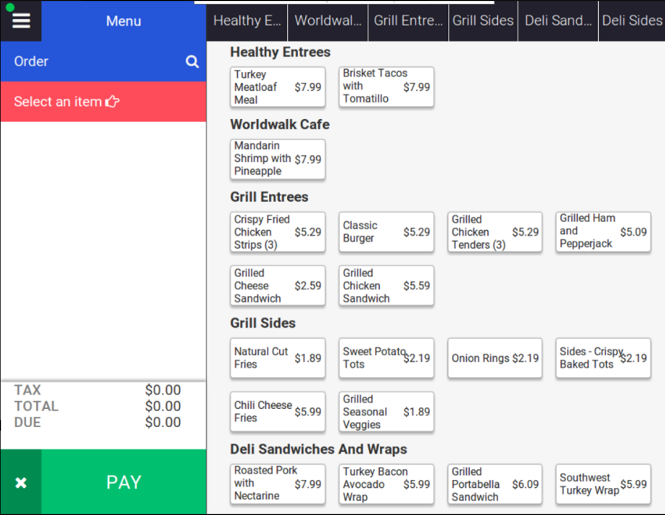Pick the Southwest Turkey Wrap
Screen dimensions: 665x515
(603, 484)
